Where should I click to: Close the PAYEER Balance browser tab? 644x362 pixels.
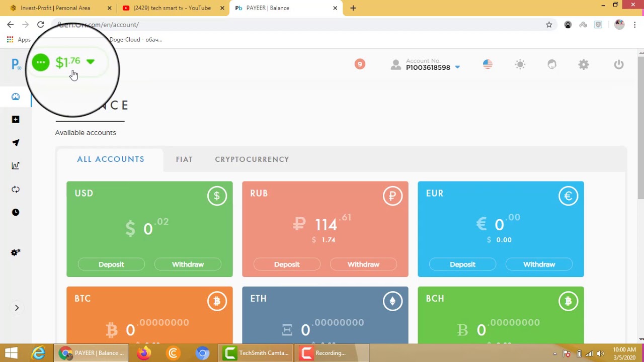click(x=335, y=8)
